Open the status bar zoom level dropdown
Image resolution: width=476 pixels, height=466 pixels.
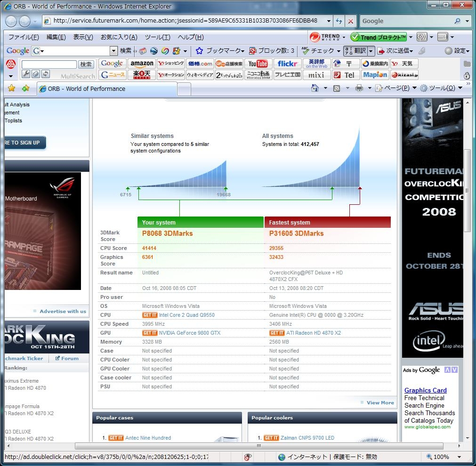click(460, 457)
